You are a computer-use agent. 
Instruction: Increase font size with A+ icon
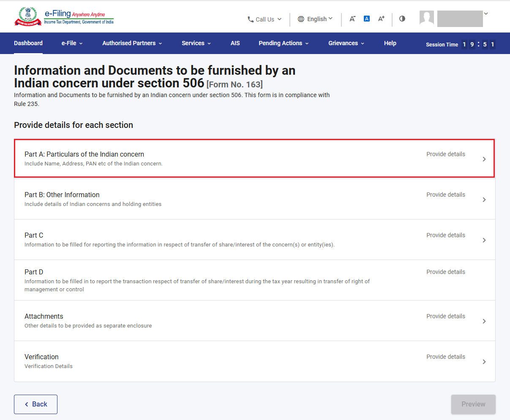pyautogui.click(x=381, y=19)
